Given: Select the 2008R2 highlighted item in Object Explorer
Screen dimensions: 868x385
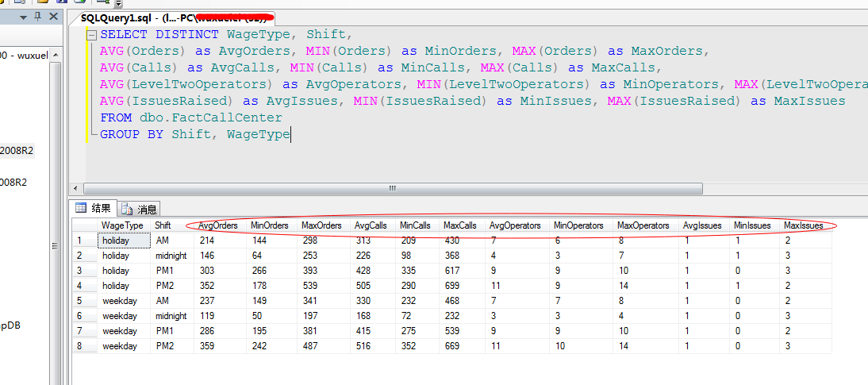Looking at the screenshot, I should (17, 150).
